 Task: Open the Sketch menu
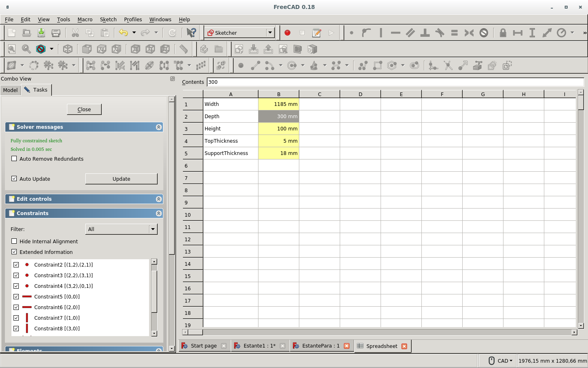pyautogui.click(x=108, y=19)
